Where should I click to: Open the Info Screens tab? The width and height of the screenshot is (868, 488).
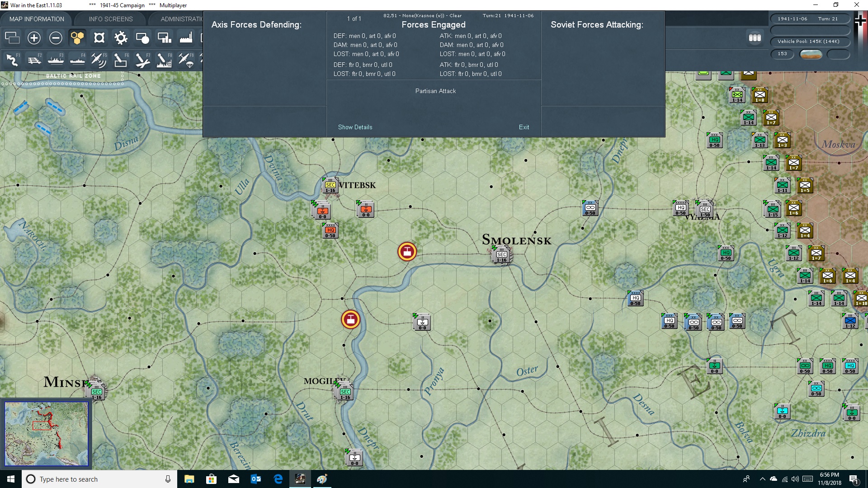(111, 19)
